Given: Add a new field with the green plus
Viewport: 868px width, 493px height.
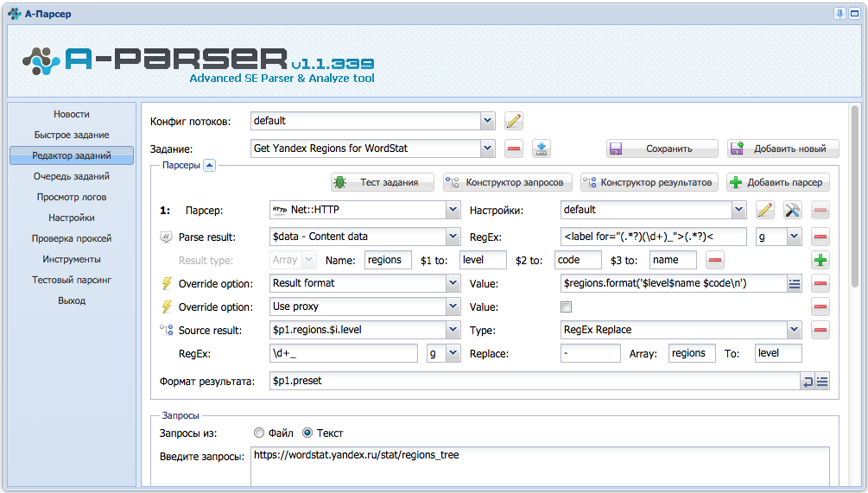Looking at the screenshot, I should coord(820,260).
